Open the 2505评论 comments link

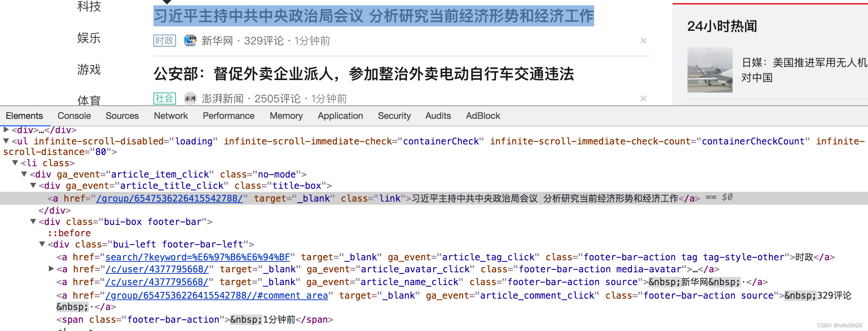point(278,99)
